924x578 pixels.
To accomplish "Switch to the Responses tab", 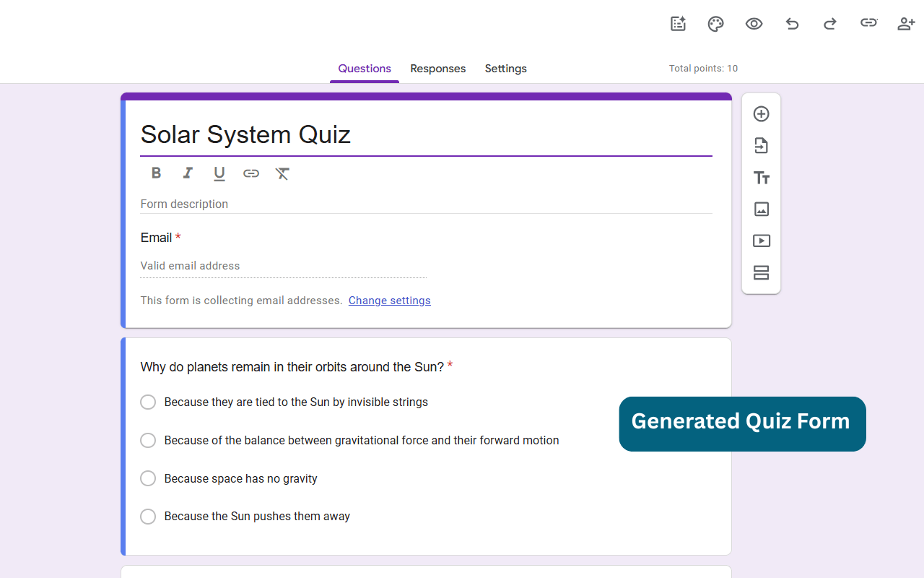I will [437, 69].
